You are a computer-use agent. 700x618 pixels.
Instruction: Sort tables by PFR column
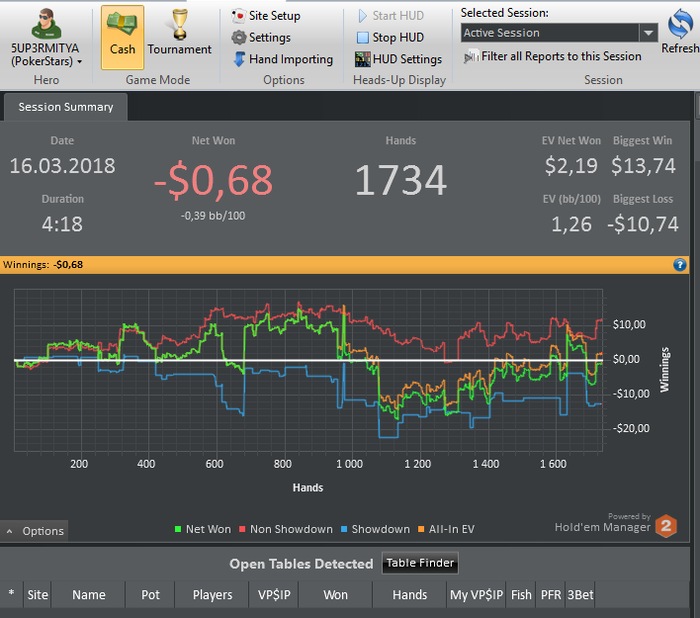coord(551,595)
